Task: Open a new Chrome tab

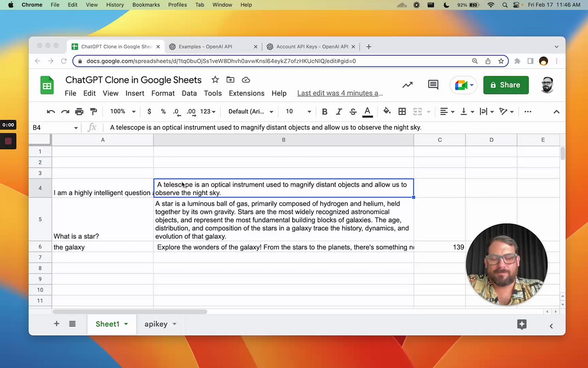Action: 368,46
